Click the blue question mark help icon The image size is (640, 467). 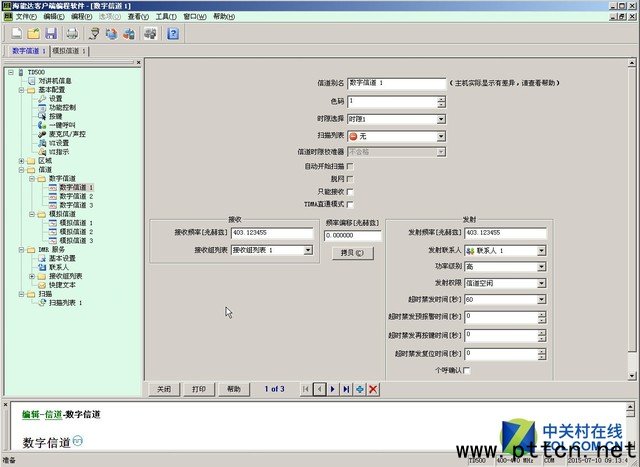click(173, 33)
